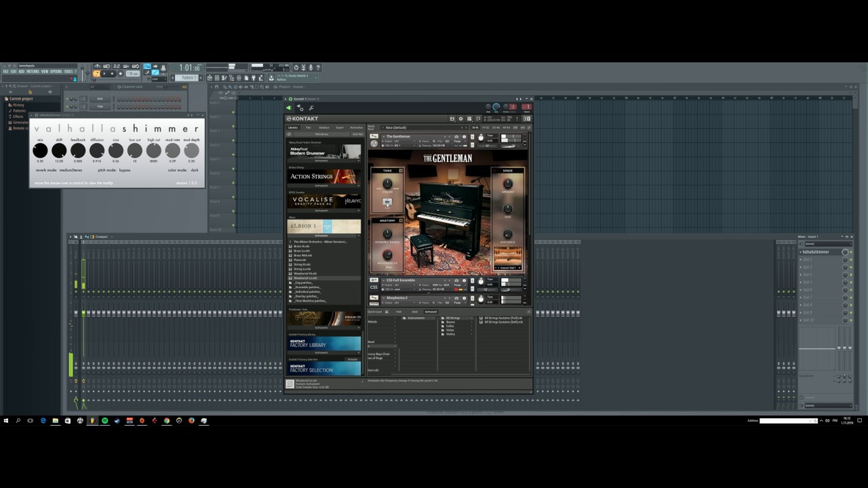
Task: Toggle pattern/song mode button
Action: 96,73
